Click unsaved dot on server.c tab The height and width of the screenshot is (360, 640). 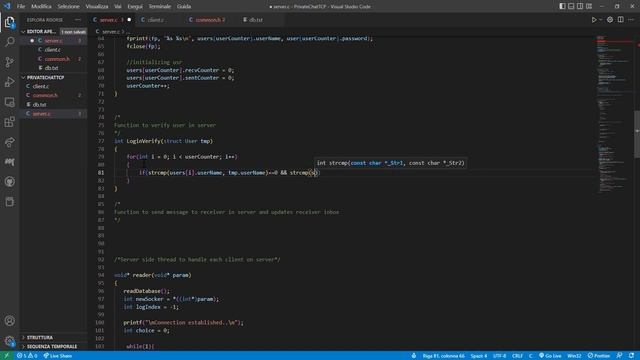pos(129,20)
